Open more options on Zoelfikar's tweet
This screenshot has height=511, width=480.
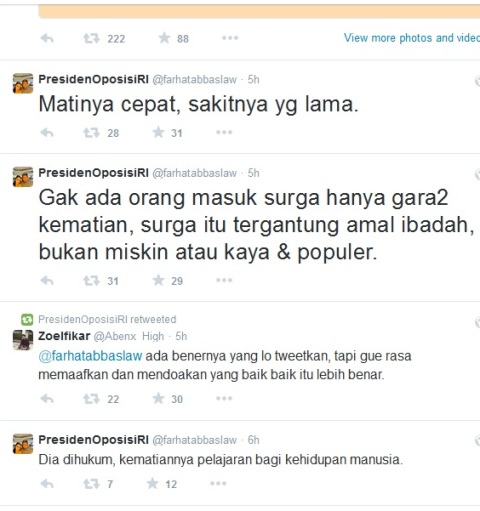(224, 399)
